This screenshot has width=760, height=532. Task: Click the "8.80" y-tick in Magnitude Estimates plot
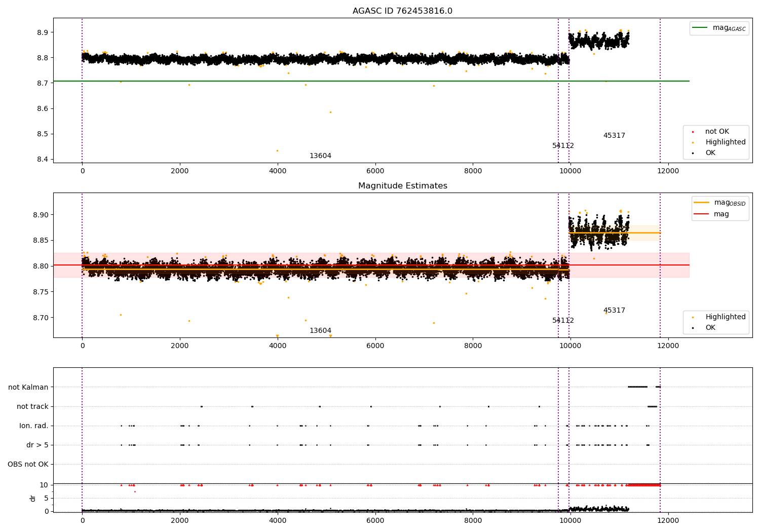(x=41, y=267)
